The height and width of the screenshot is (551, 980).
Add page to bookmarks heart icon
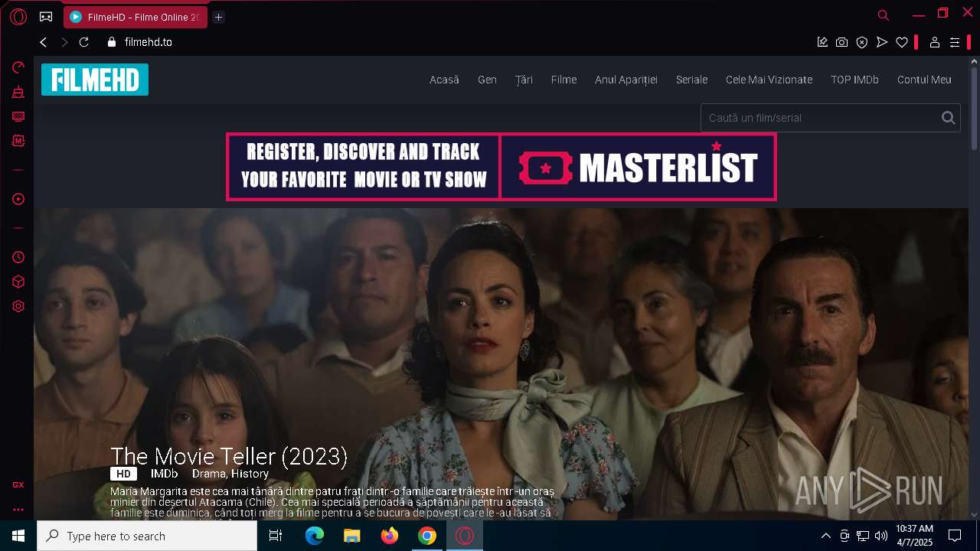[x=902, y=42]
